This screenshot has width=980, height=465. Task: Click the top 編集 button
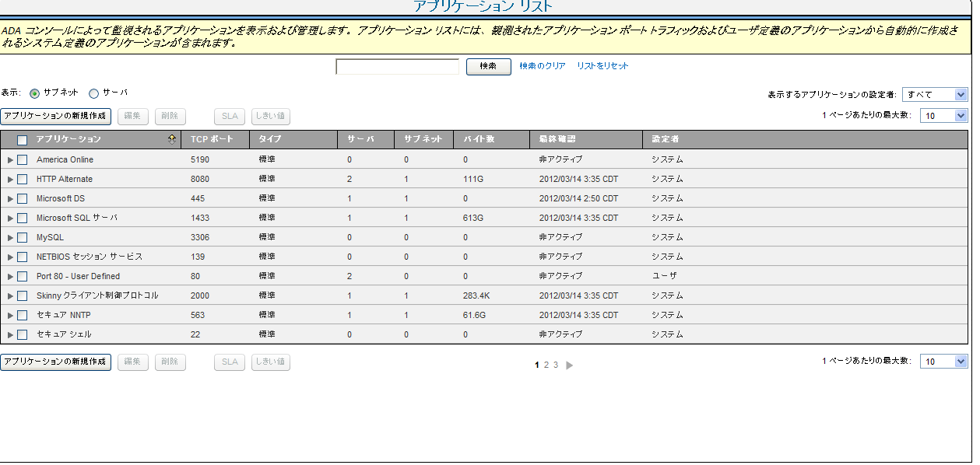click(133, 116)
